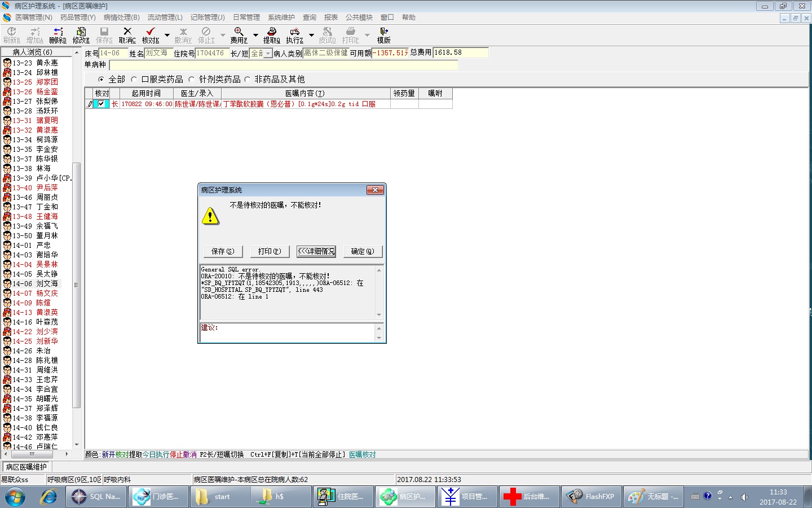The height and width of the screenshot is (508, 812).
Task: Click the pencil edit marker in the order row
Action: (89, 104)
